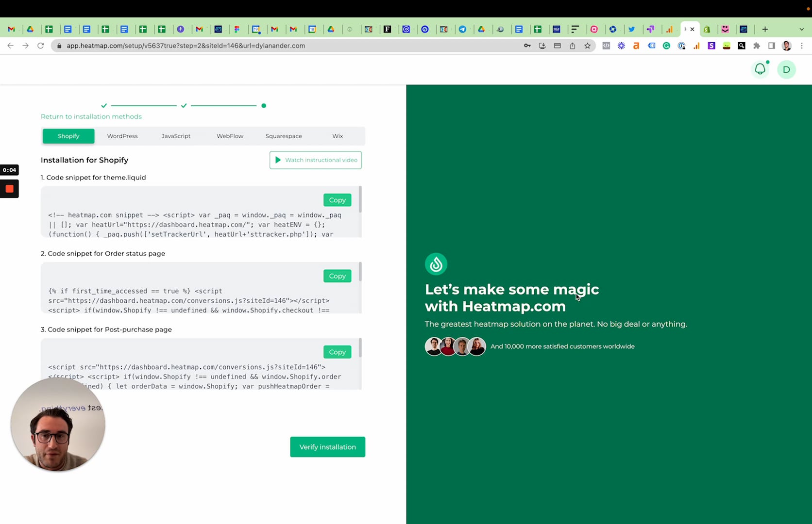Open Return to installation methods link
812x524 pixels.
[91, 116]
